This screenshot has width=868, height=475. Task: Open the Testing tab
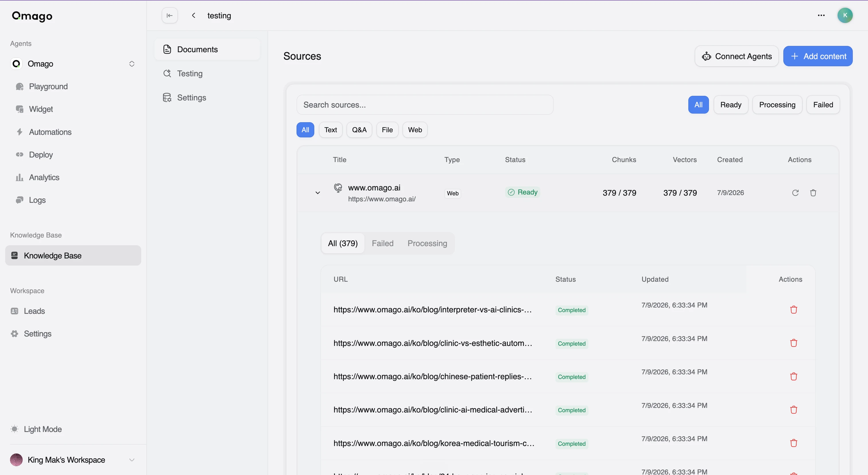208,73
